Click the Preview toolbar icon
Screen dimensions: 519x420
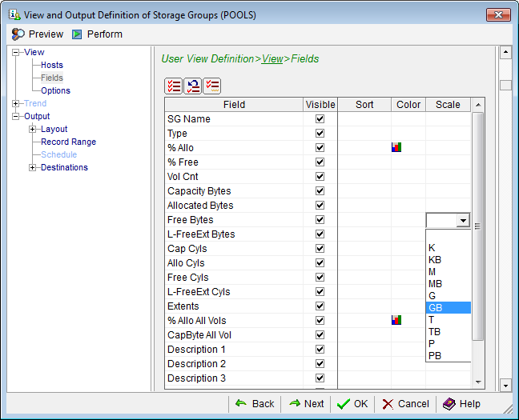tap(18, 34)
